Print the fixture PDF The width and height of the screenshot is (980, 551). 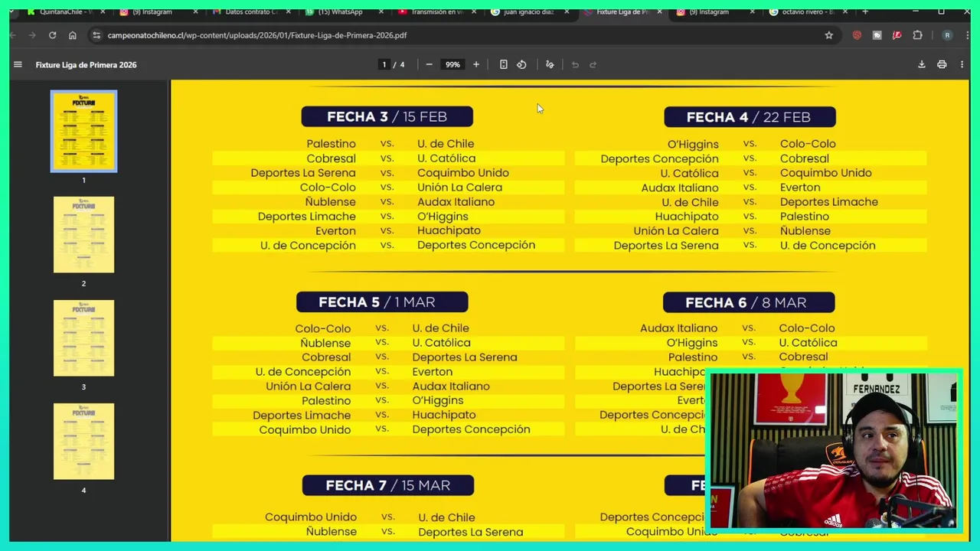pyautogui.click(x=942, y=64)
